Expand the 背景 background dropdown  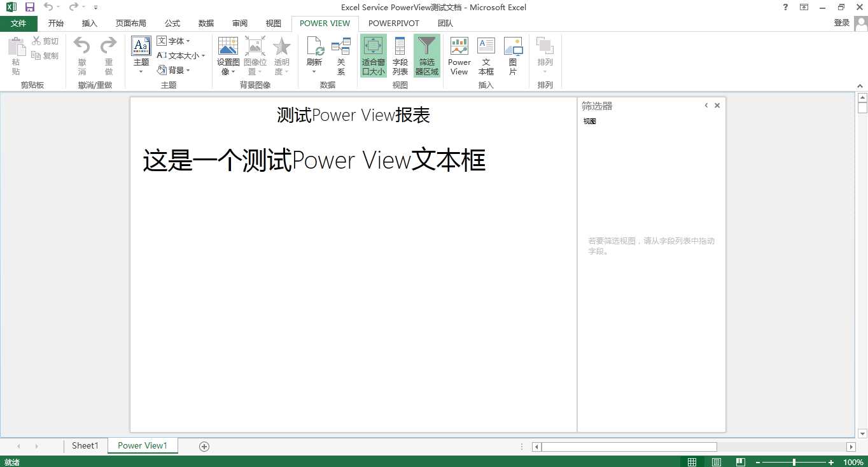coord(174,70)
